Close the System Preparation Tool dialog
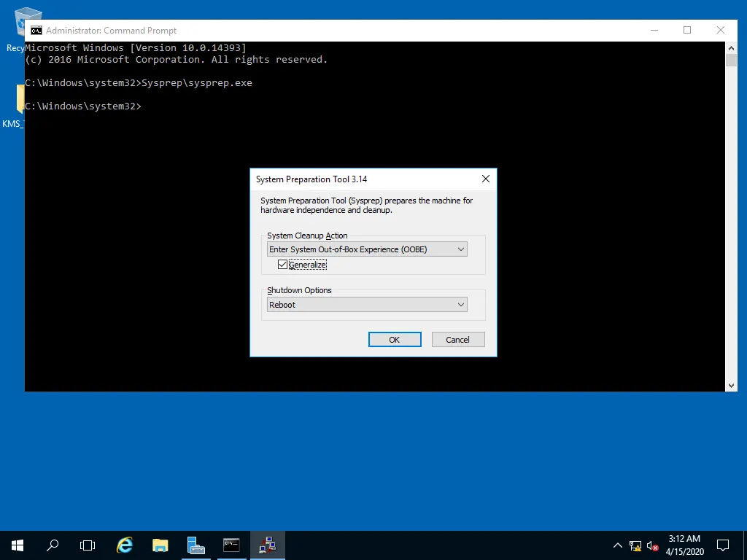747x560 pixels. [x=485, y=179]
